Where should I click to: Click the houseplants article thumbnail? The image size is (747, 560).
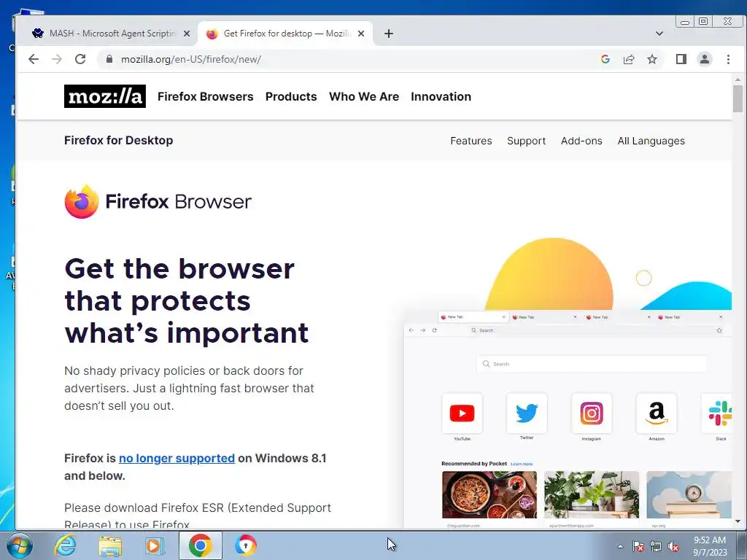592,495
